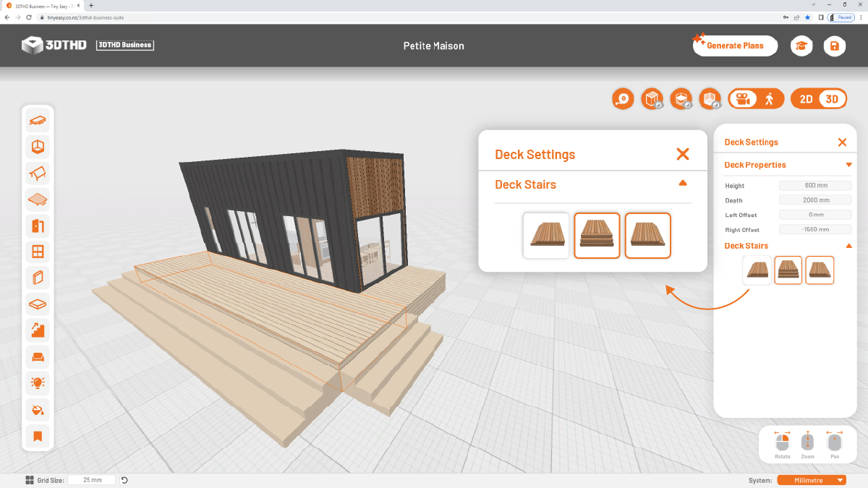
Task: Select third deck stairs option in side panel
Action: pyautogui.click(x=820, y=270)
